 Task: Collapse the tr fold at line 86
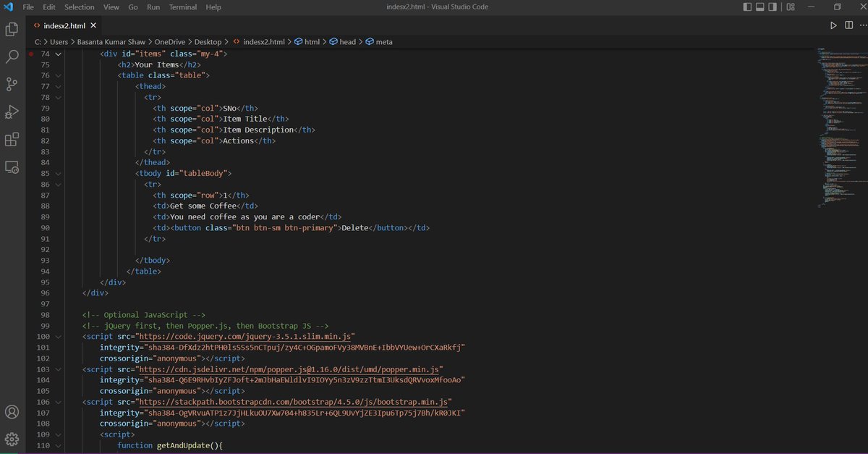coord(59,185)
